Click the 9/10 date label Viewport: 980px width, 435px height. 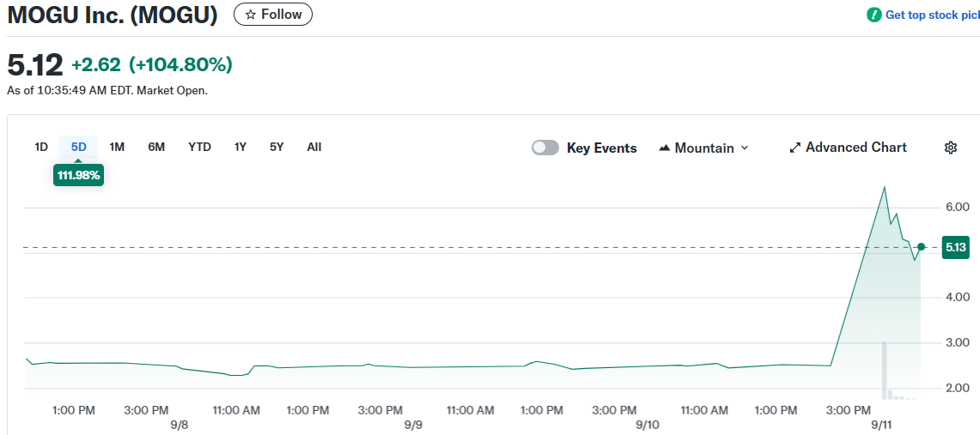(648, 425)
